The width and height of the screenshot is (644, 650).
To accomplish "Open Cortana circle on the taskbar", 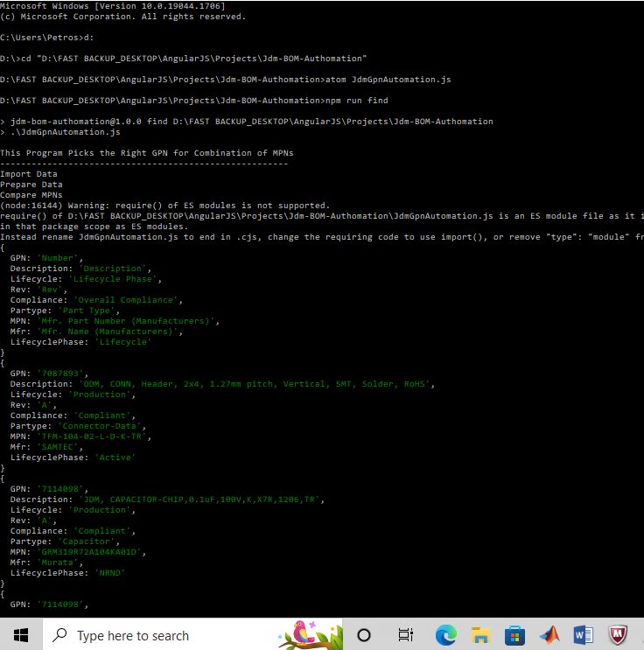I will point(364,634).
